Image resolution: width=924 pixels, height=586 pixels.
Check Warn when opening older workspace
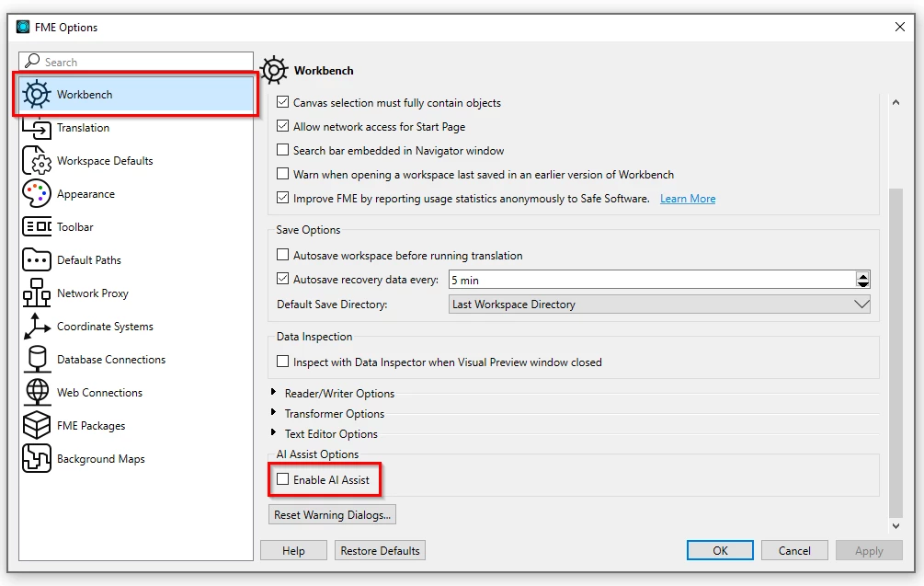(x=283, y=174)
